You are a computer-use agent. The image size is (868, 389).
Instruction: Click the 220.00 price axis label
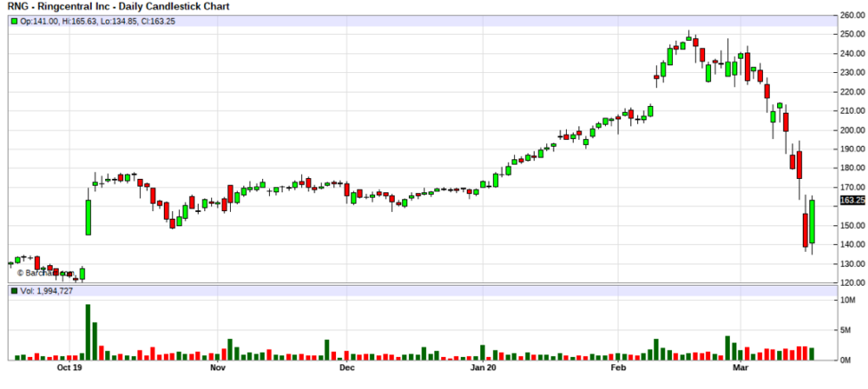853,92
